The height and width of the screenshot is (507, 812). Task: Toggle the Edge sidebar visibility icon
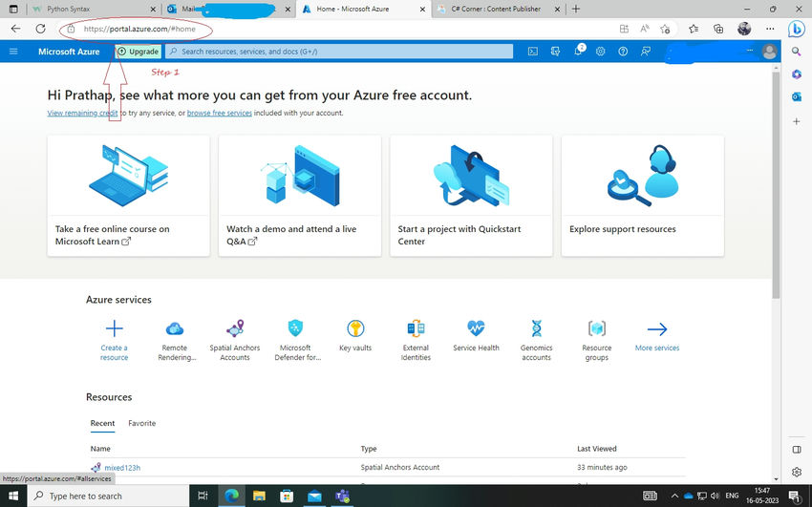click(797, 449)
